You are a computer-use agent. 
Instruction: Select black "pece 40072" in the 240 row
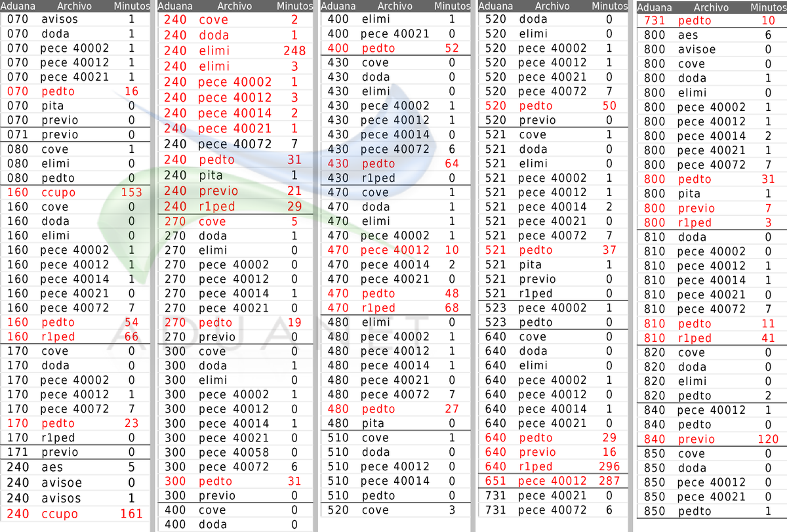[x=233, y=144]
